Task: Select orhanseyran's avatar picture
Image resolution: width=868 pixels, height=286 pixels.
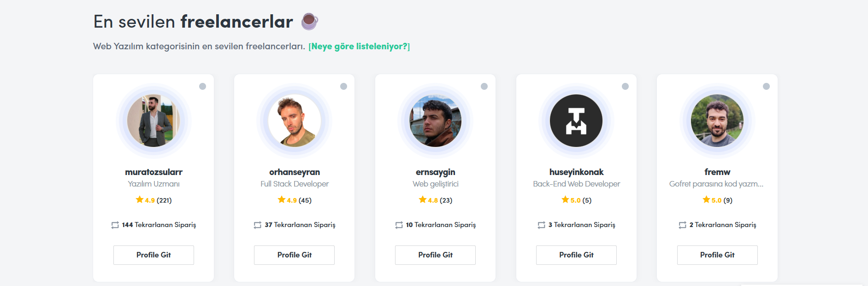Action: [x=295, y=121]
